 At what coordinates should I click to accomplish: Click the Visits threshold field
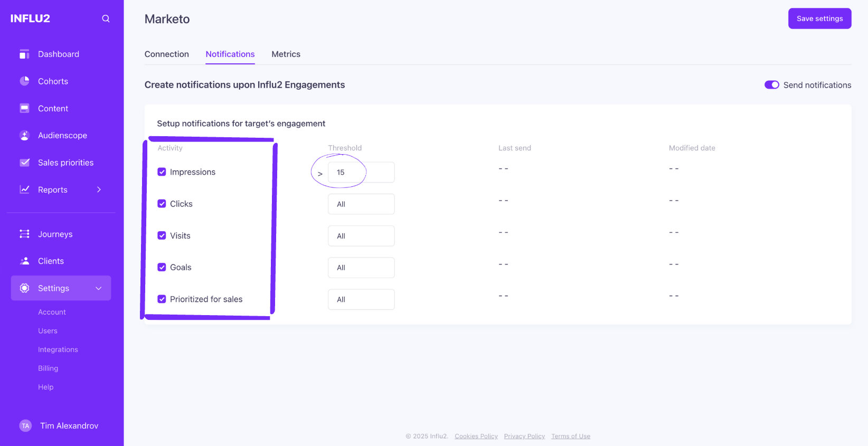[361, 236]
